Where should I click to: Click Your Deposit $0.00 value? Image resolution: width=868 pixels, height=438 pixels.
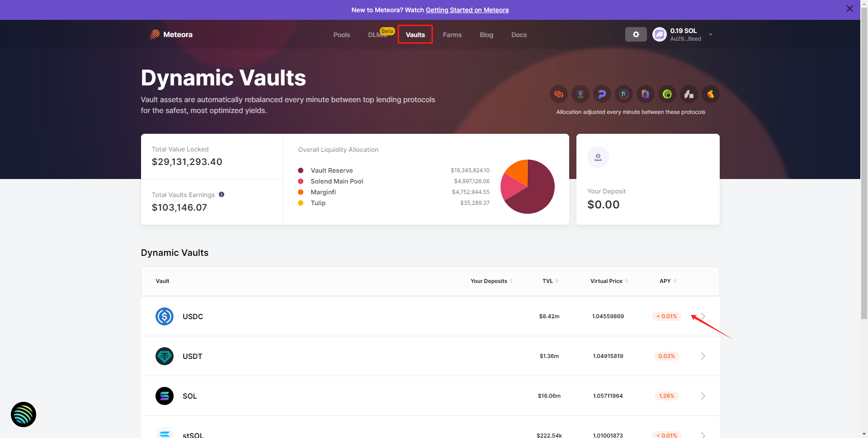[x=604, y=204]
